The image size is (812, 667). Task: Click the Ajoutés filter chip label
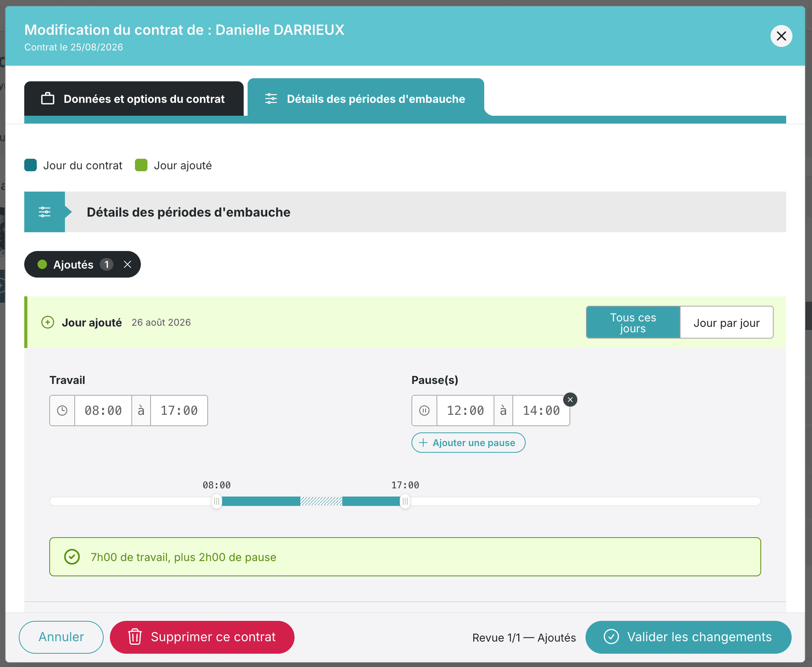[73, 265]
